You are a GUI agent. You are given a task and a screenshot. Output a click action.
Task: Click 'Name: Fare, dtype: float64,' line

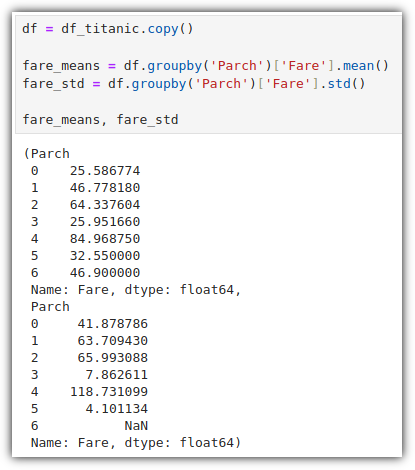tap(136, 290)
